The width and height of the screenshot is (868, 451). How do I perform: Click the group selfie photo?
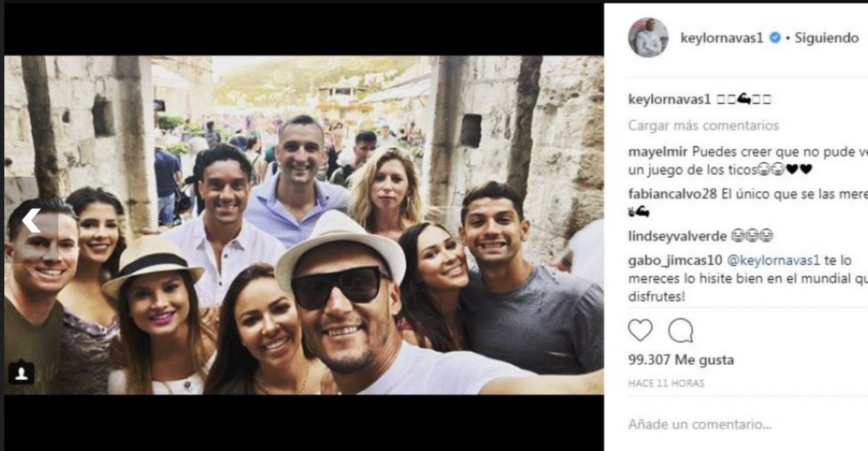tap(304, 224)
